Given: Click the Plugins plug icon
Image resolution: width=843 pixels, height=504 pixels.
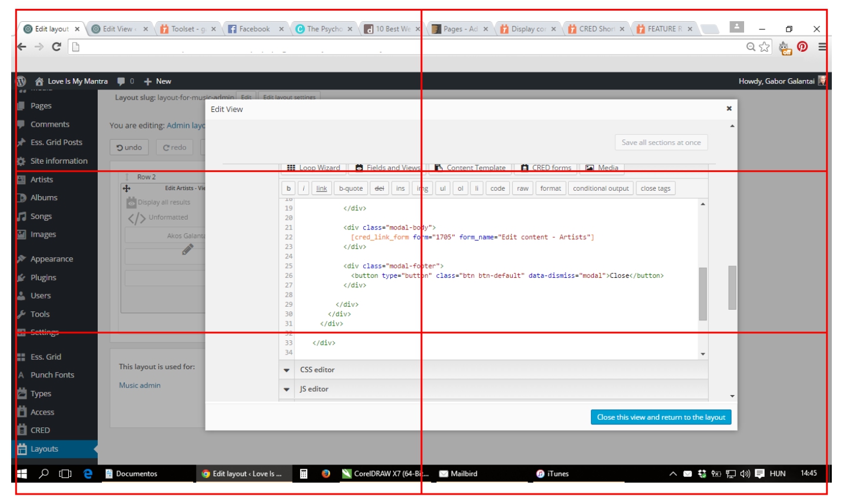Looking at the screenshot, I should [x=21, y=277].
